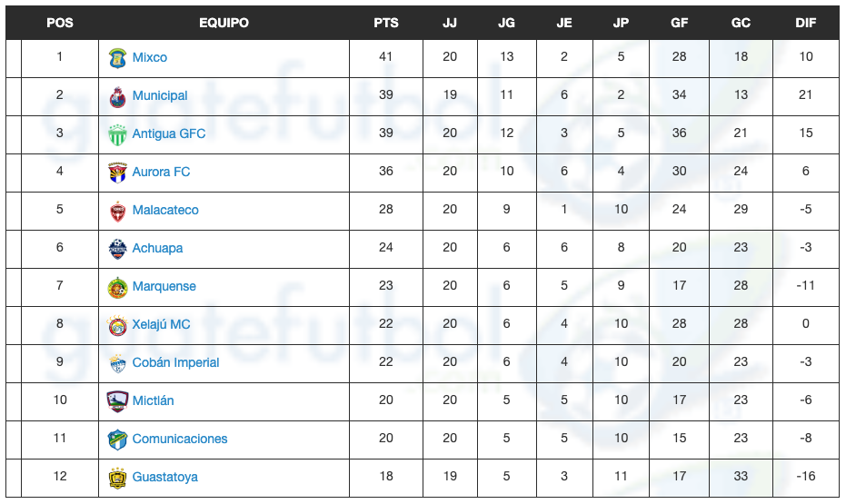Open the Municipal team name link
The height and width of the screenshot is (504, 846).
click(160, 95)
